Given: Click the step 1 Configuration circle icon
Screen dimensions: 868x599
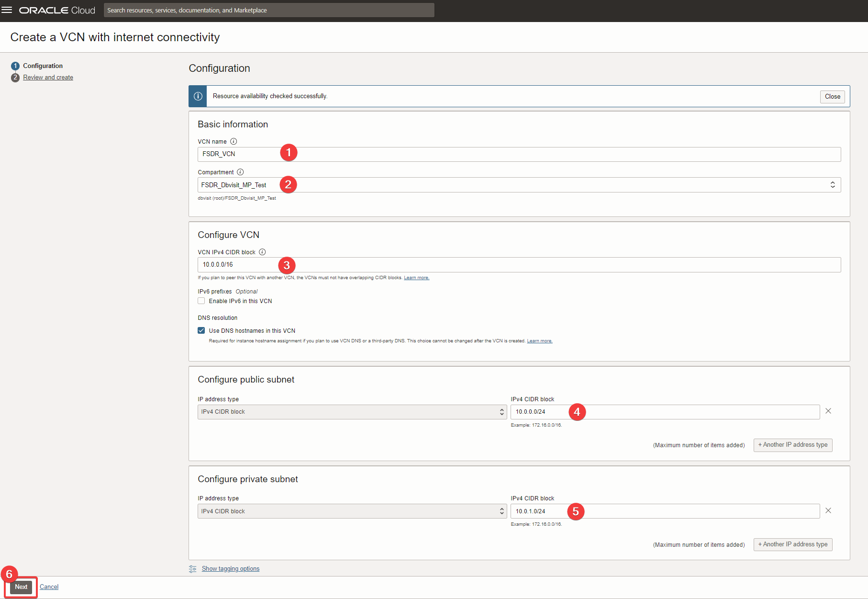Looking at the screenshot, I should coord(15,66).
